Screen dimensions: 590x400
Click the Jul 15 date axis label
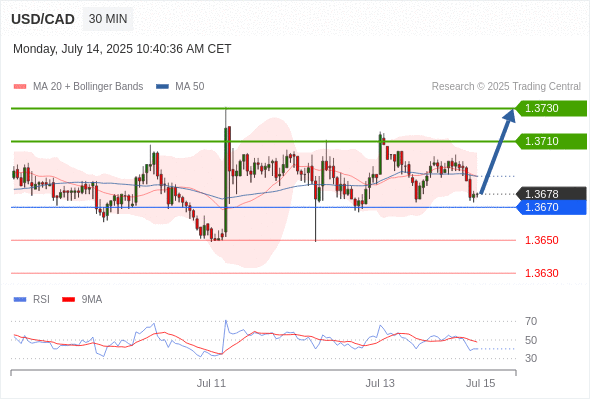[481, 383]
